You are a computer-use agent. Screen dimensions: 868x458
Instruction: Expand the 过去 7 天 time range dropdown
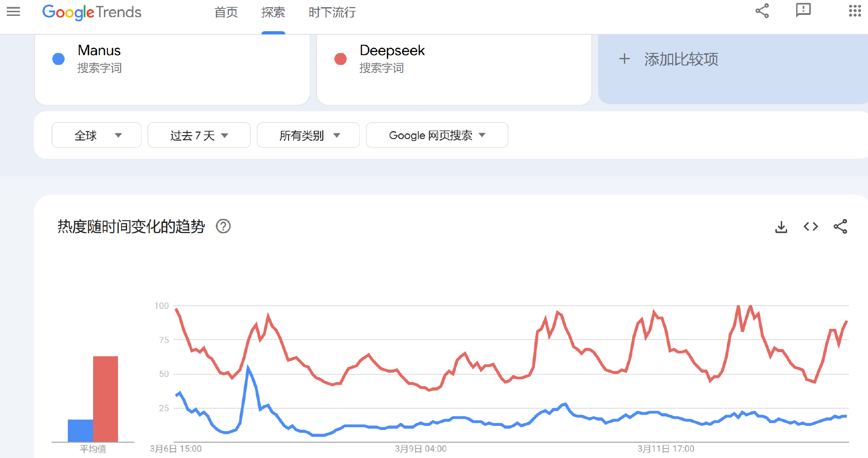tap(199, 135)
